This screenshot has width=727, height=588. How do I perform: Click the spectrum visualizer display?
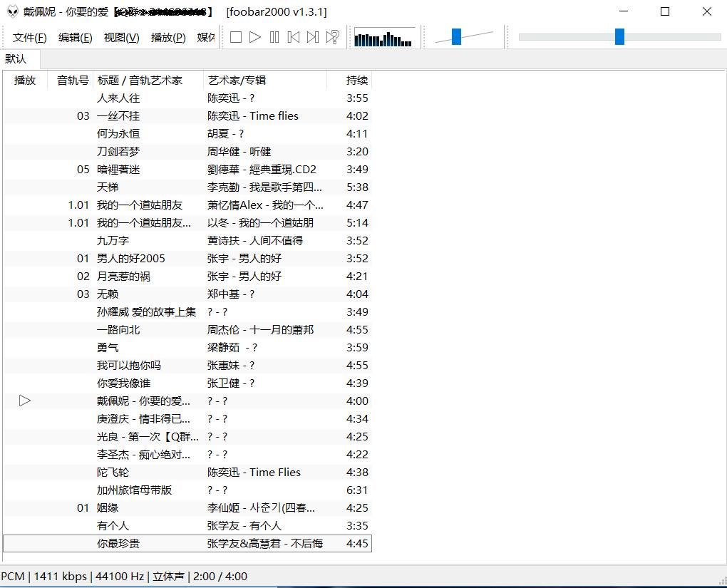tap(383, 37)
